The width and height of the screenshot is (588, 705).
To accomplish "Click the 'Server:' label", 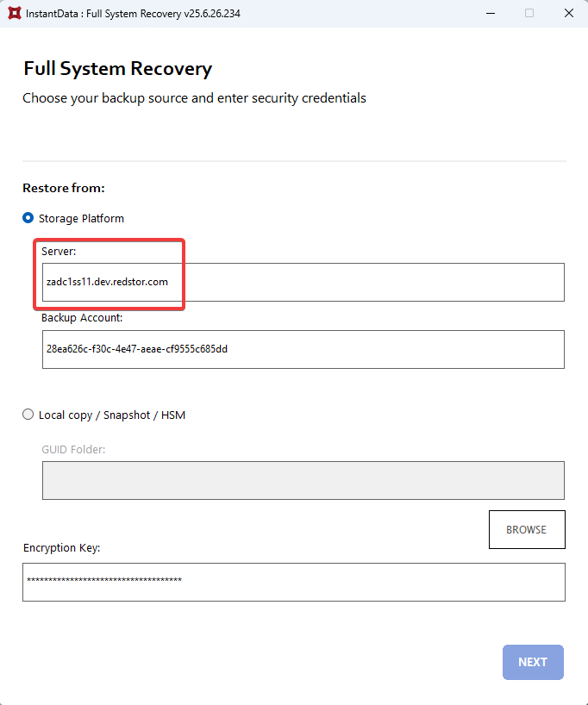I will coord(59,252).
